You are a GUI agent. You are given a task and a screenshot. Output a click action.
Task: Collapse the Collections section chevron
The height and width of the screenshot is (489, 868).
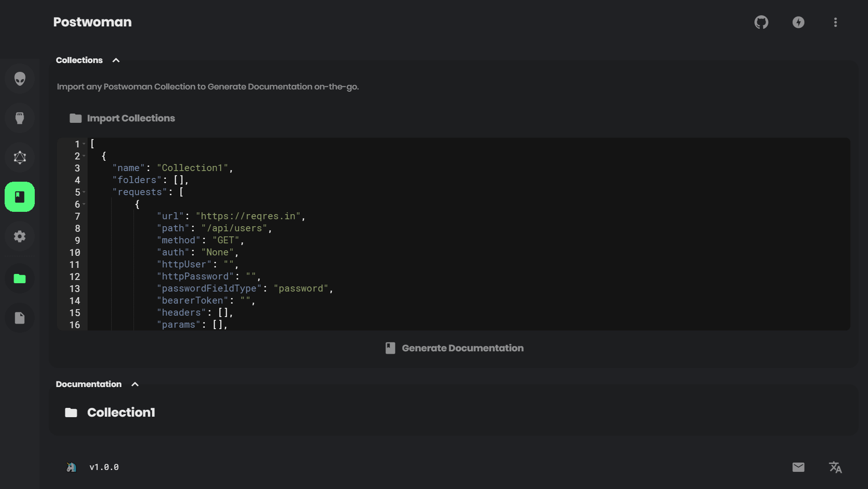coord(116,60)
